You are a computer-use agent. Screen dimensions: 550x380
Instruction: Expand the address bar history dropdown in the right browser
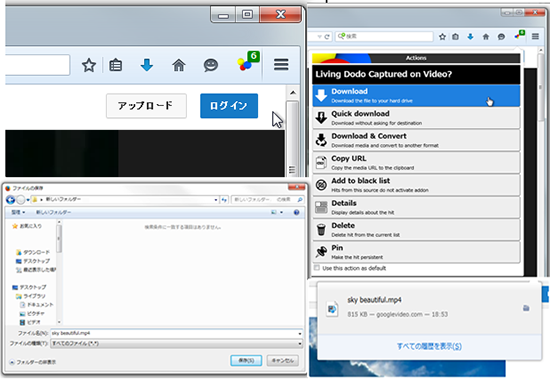point(319,36)
